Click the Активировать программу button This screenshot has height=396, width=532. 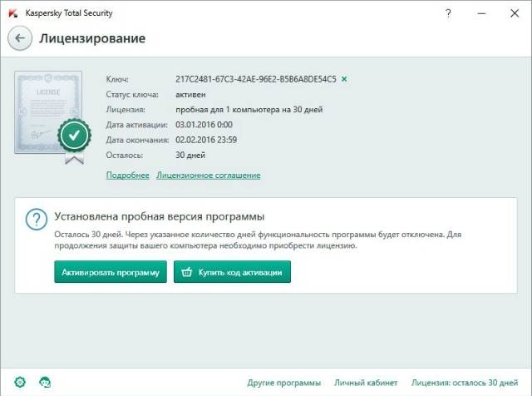tap(111, 272)
